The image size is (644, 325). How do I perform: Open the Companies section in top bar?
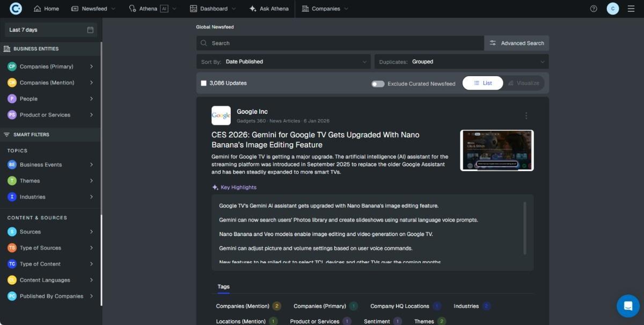point(325,9)
